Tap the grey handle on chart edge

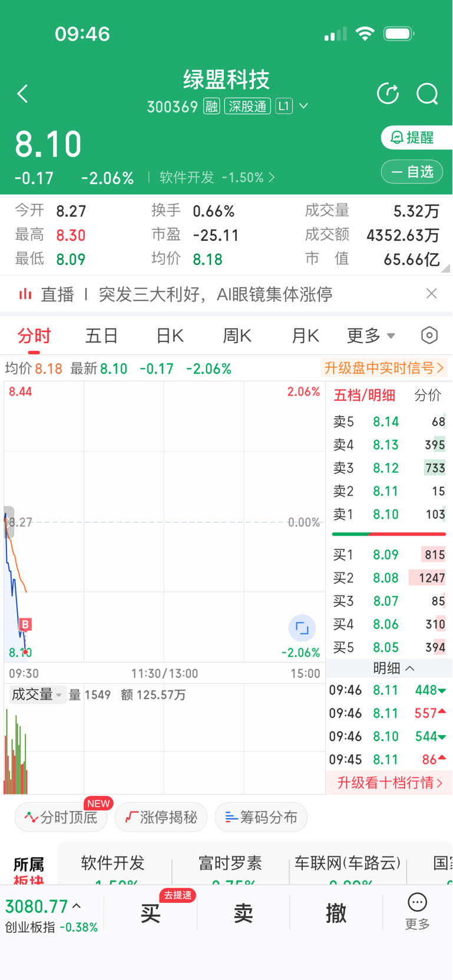[8, 522]
